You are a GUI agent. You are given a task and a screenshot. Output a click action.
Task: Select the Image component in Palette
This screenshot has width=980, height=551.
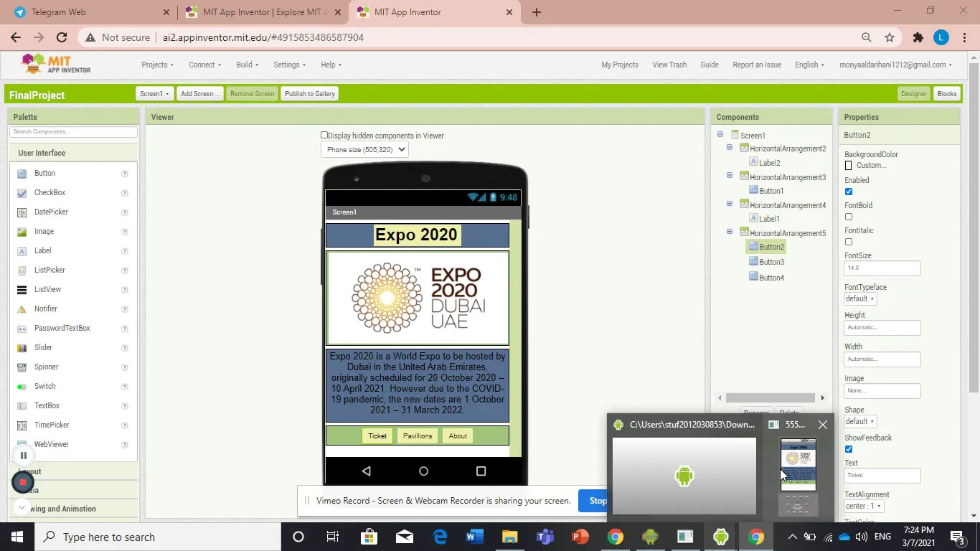point(44,232)
